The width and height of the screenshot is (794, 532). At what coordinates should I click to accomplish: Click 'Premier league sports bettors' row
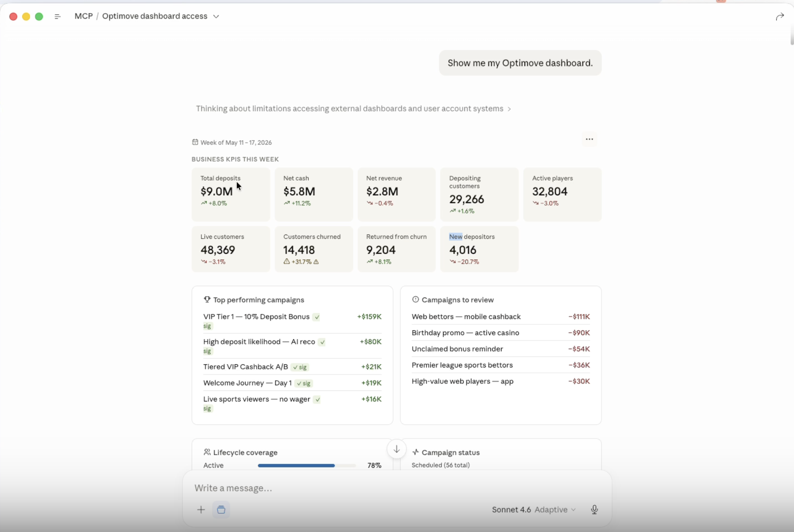pos(501,365)
